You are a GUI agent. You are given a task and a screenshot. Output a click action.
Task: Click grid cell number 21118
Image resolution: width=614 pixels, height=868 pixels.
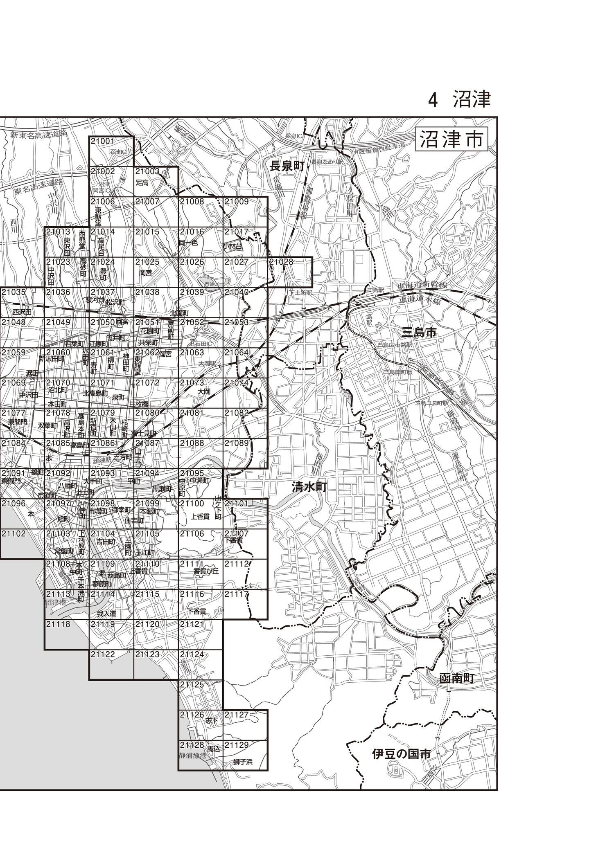click(x=58, y=624)
